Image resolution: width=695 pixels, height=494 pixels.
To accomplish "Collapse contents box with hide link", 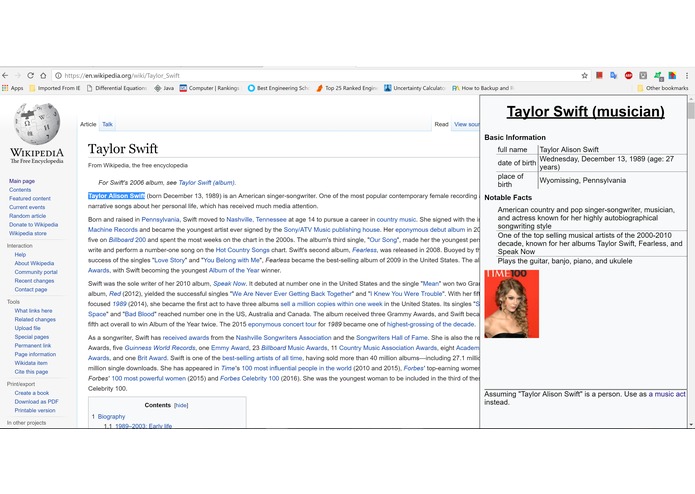I will pos(181,405).
